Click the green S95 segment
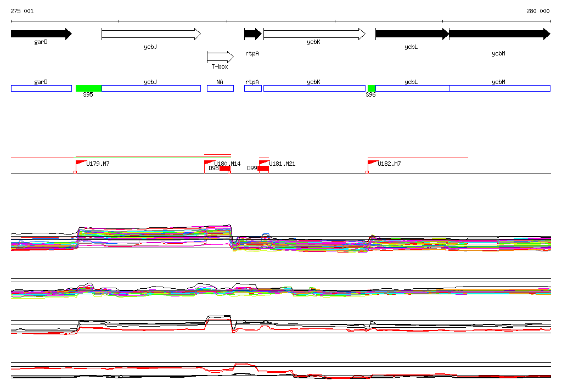Viewport: 562px width, 392px height. (x=88, y=88)
